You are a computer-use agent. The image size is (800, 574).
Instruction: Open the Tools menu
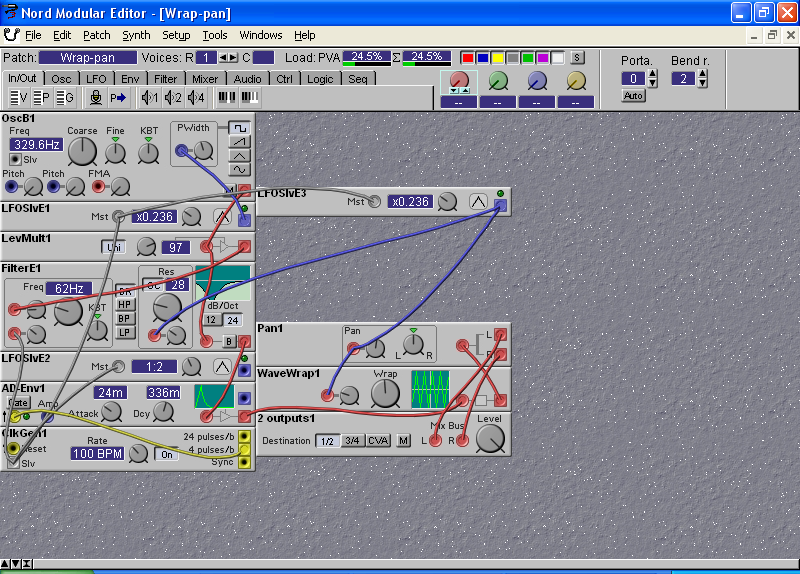pos(215,35)
